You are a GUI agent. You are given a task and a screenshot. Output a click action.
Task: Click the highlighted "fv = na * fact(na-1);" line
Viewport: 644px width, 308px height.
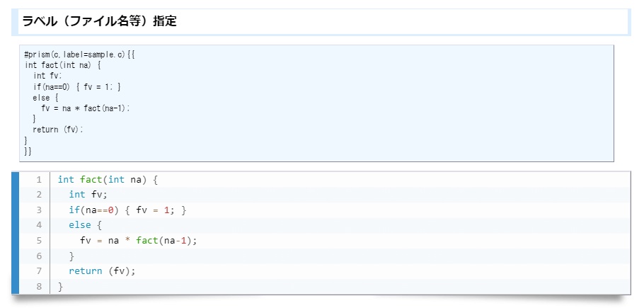(x=138, y=241)
